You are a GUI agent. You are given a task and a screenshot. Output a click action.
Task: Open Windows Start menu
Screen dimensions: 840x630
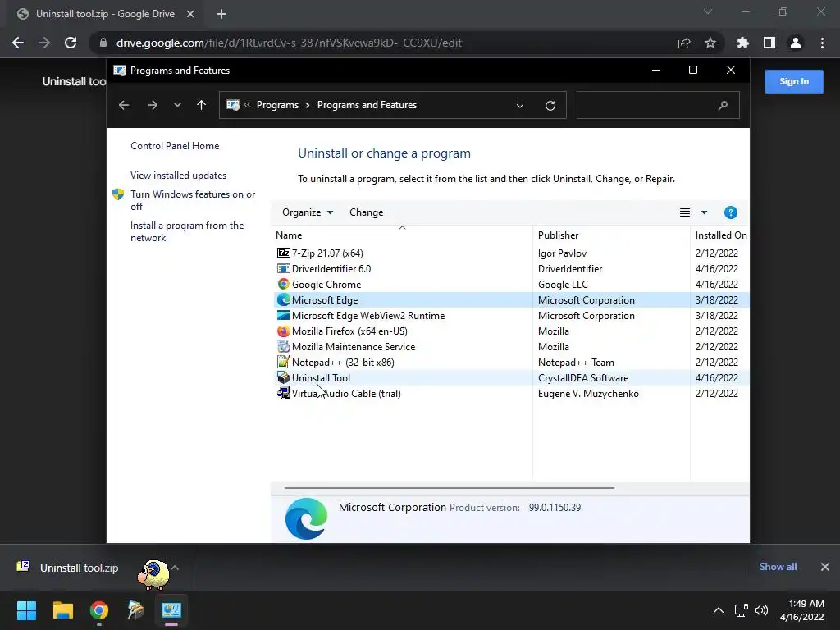click(x=27, y=610)
